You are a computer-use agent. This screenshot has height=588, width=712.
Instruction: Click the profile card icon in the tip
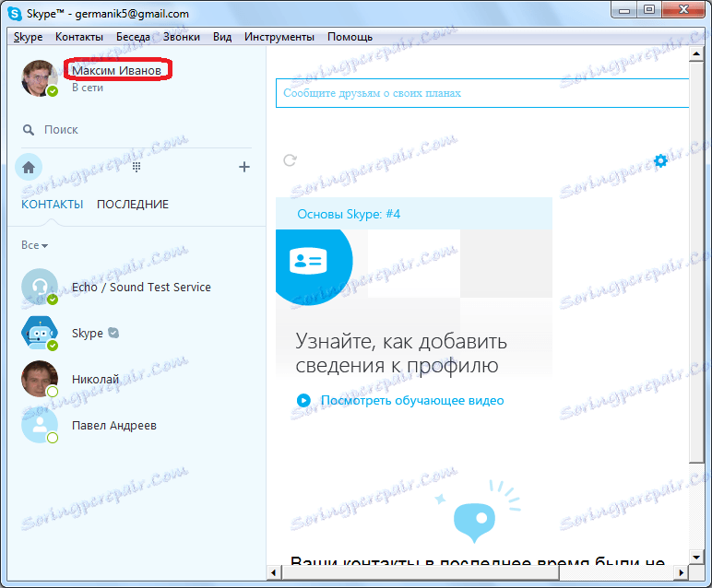click(x=308, y=261)
